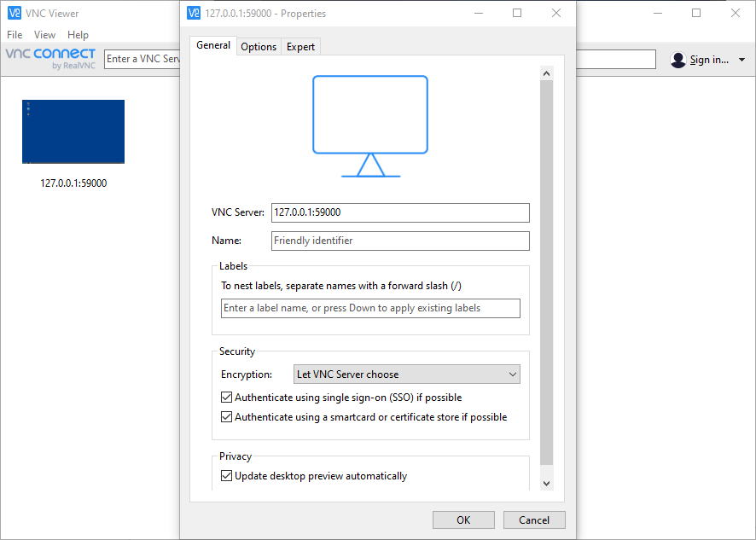Disable updating the desktop preview automatically
The image size is (756, 540).
point(226,475)
